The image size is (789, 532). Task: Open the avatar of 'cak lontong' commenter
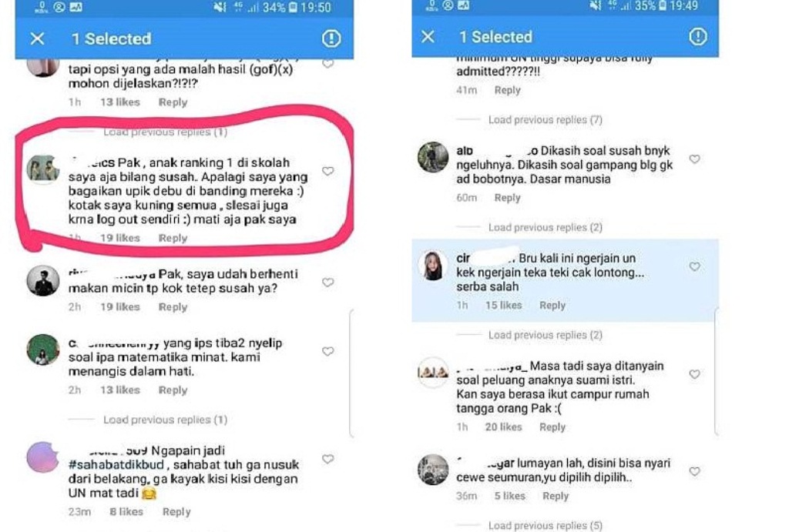(x=433, y=265)
